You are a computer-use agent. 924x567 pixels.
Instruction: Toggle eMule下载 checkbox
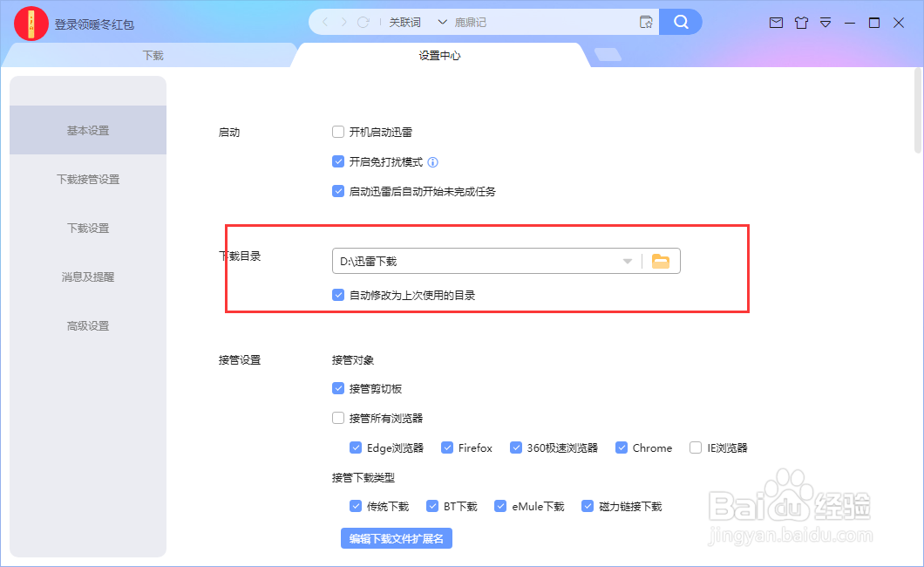pos(500,506)
